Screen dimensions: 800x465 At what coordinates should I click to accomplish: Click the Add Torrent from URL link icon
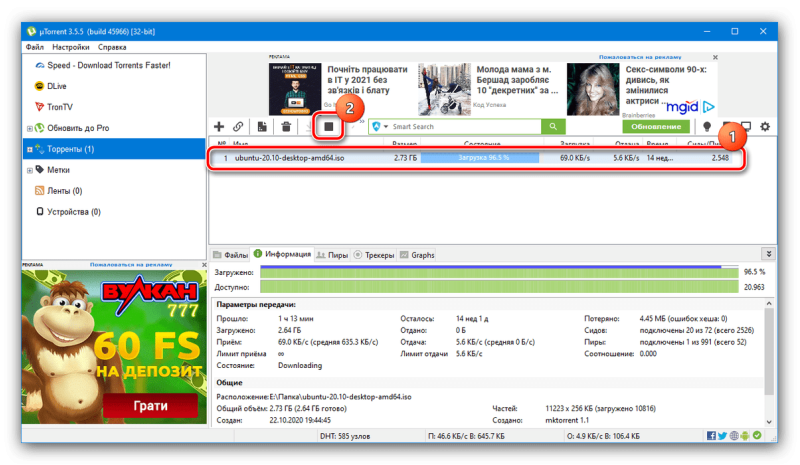[238, 127]
